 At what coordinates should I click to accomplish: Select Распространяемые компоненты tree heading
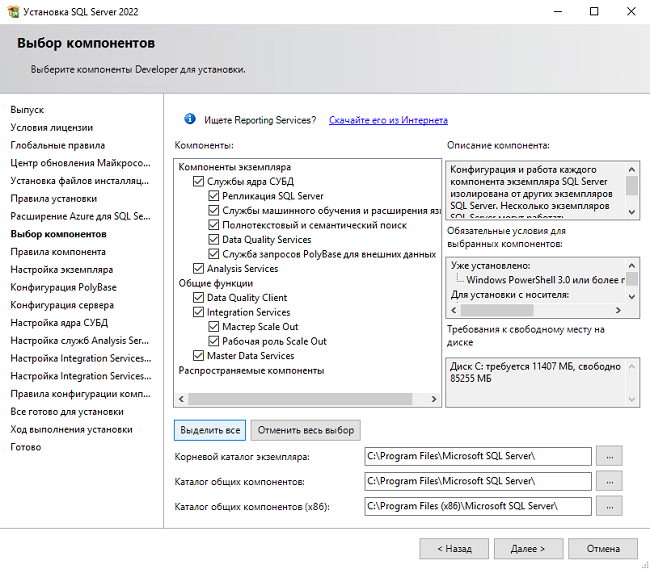point(251,370)
